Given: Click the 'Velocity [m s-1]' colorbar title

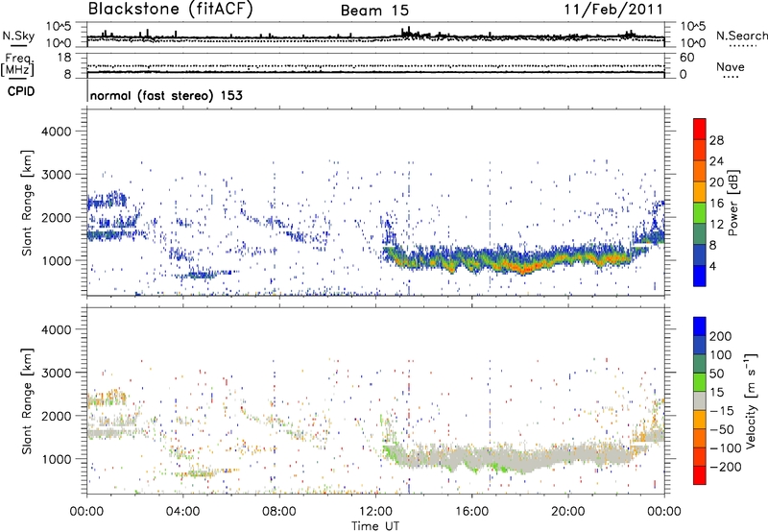Looking at the screenshot, I should (x=751, y=400).
